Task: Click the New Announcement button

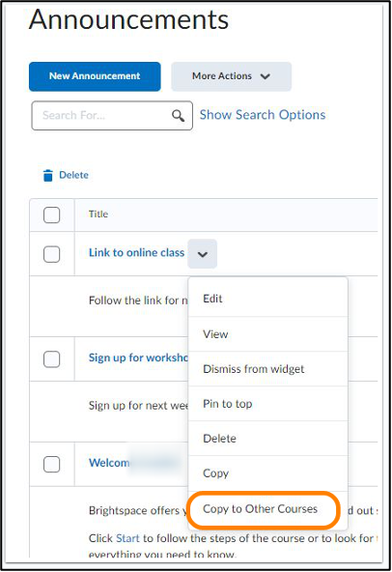Action: click(x=95, y=76)
